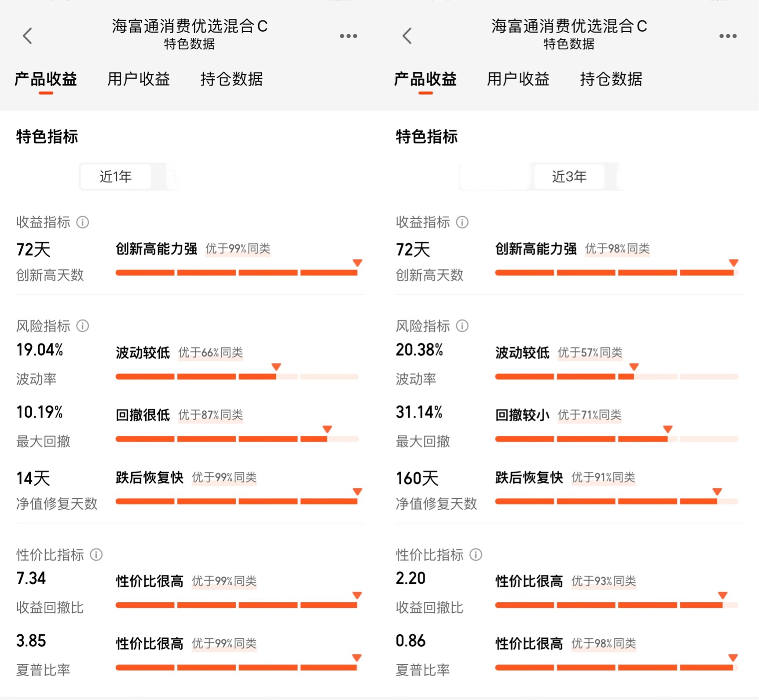
Task: Click the 优于91%同类 recovery label
Action: point(603,477)
